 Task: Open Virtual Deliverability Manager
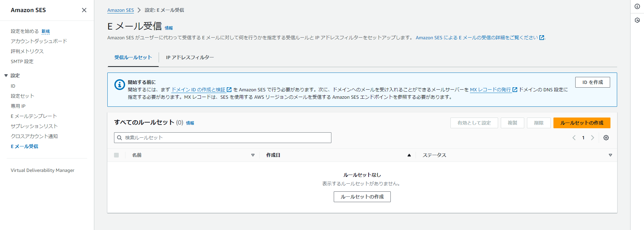[43, 170]
